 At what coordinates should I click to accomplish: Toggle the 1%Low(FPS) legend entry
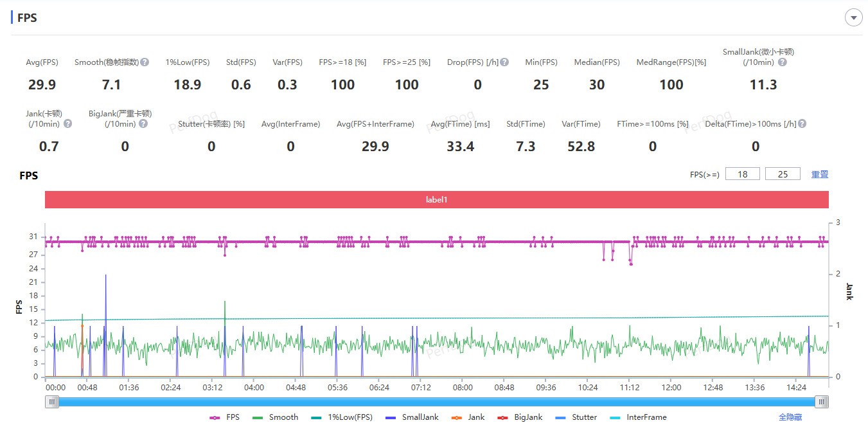coord(342,417)
